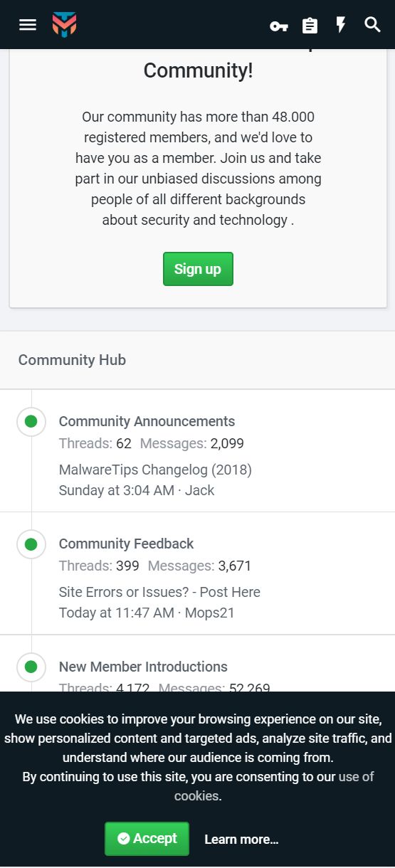Open the hamburger navigation menu
This screenshot has width=395, height=868.
click(x=27, y=25)
